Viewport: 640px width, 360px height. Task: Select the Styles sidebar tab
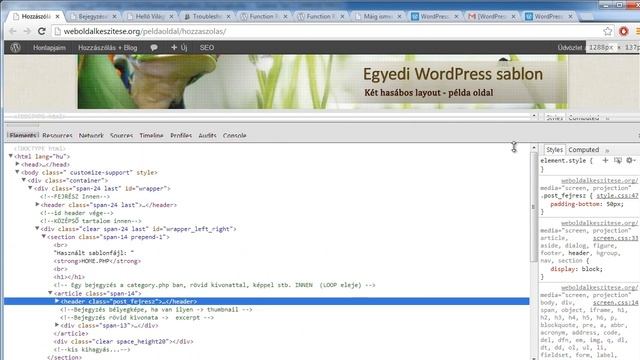tap(554, 150)
